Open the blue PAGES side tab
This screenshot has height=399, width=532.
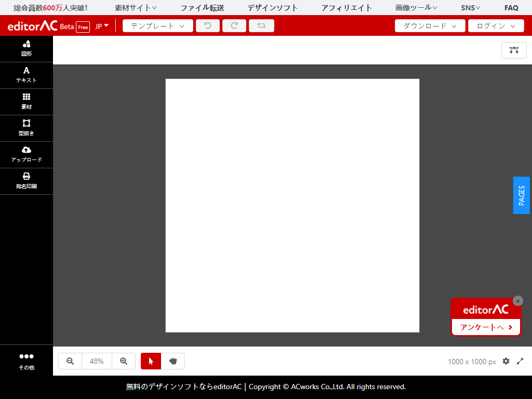coord(522,195)
